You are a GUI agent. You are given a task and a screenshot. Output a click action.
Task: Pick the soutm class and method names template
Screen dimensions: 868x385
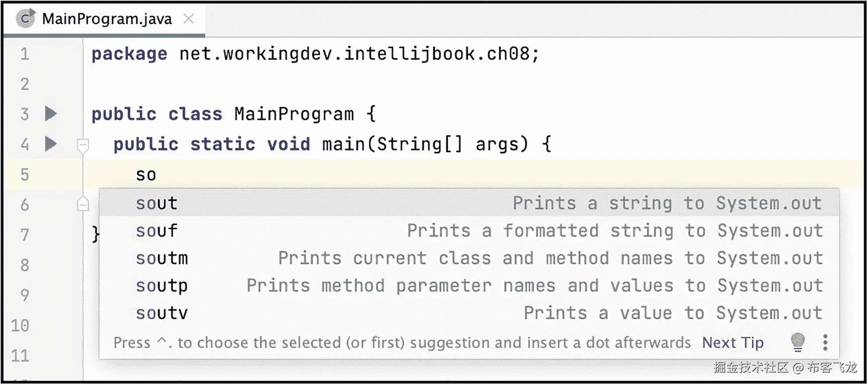click(x=162, y=258)
